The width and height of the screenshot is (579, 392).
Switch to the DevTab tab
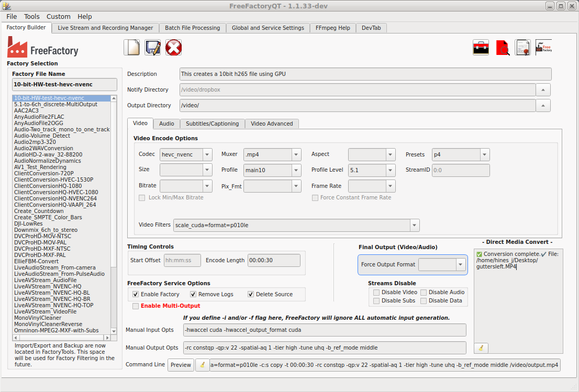pyautogui.click(x=371, y=28)
